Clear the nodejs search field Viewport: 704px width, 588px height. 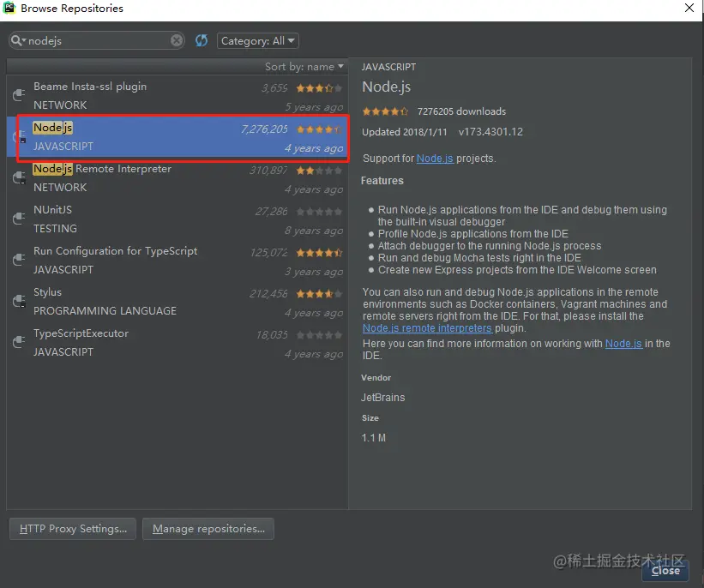[177, 41]
